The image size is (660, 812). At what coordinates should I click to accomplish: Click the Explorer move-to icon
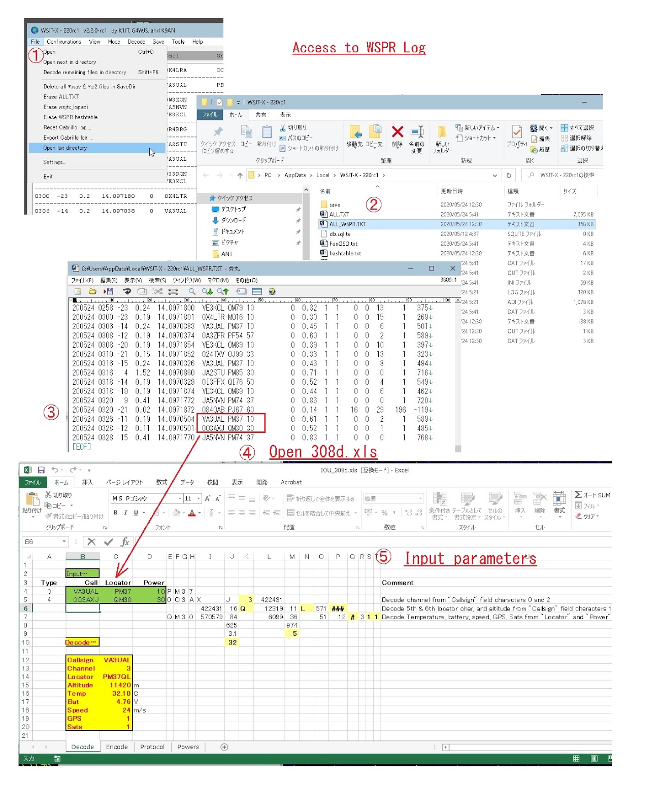pyautogui.click(x=355, y=131)
